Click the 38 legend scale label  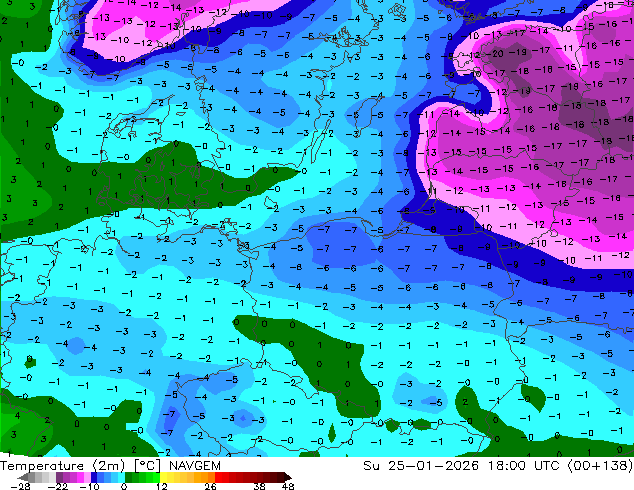260,486
